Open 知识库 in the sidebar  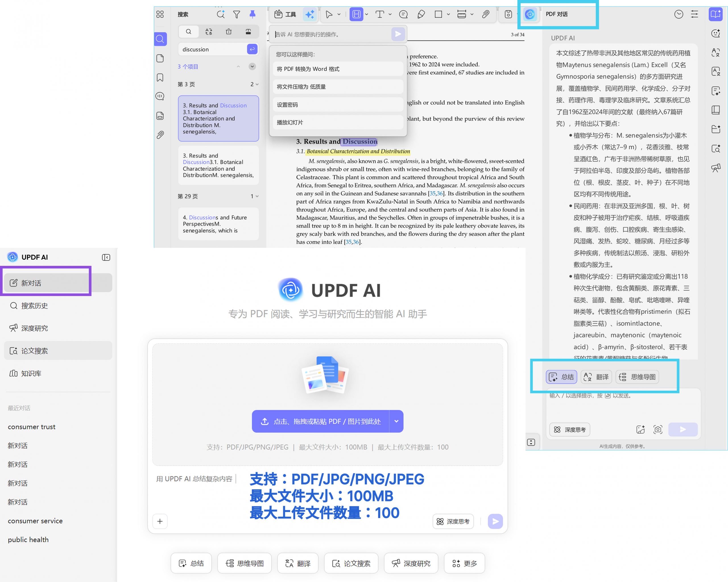pyautogui.click(x=58, y=373)
